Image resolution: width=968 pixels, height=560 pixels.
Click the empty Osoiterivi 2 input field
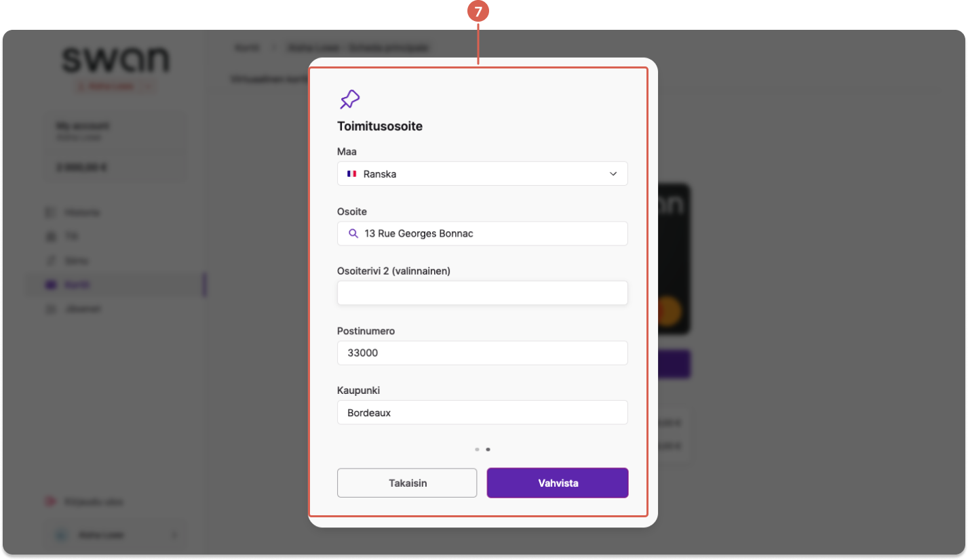pos(482,293)
